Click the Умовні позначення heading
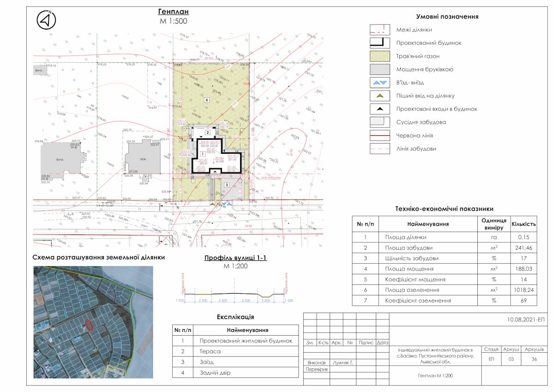Screen dimensions: 554x392 447,17
